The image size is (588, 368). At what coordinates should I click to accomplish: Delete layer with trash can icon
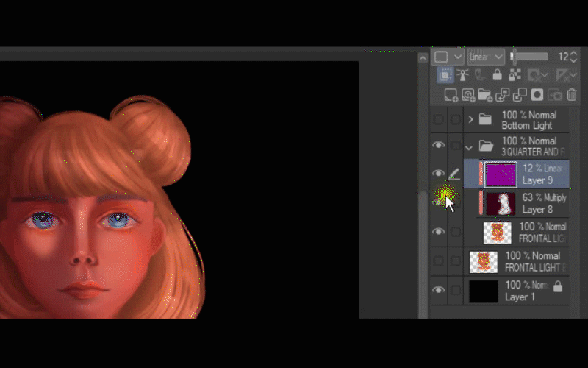572,95
